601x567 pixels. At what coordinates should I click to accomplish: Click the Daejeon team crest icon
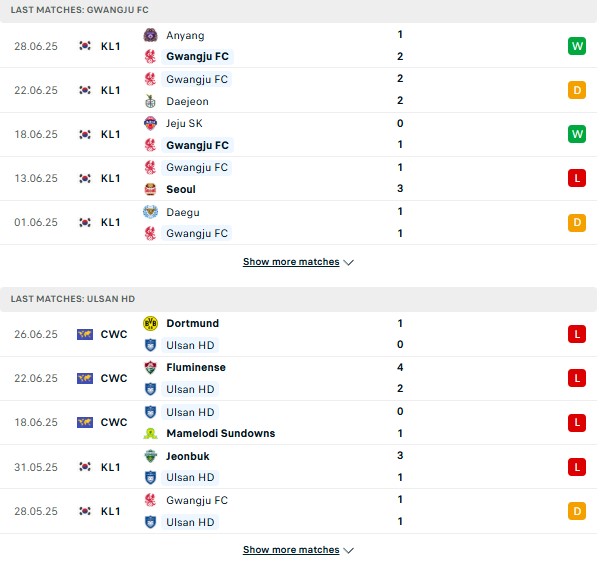(x=150, y=101)
